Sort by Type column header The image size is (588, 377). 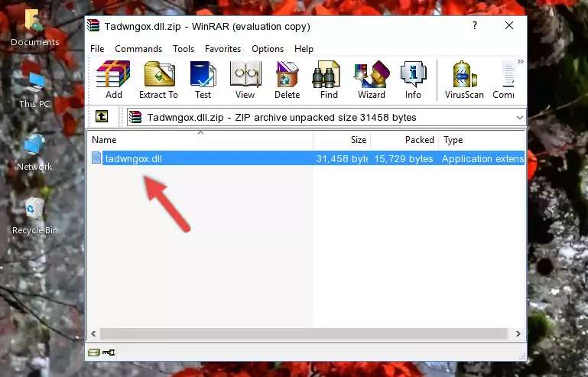tap(482, 139)
